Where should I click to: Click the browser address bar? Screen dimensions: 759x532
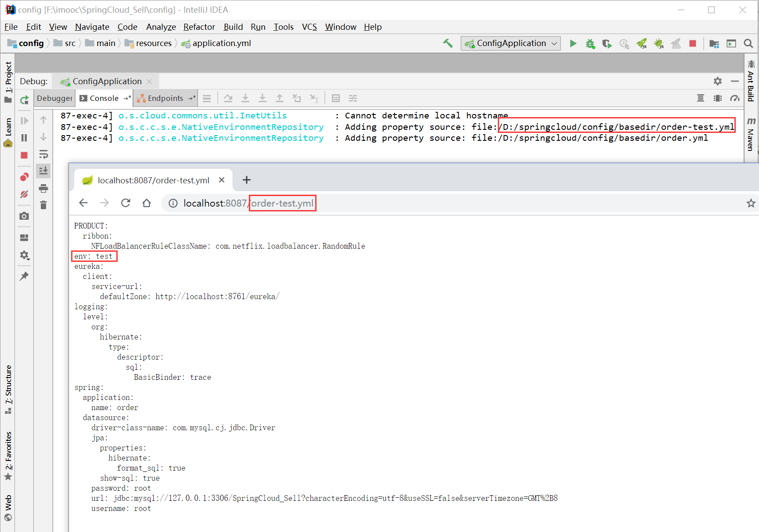point(452,203)
